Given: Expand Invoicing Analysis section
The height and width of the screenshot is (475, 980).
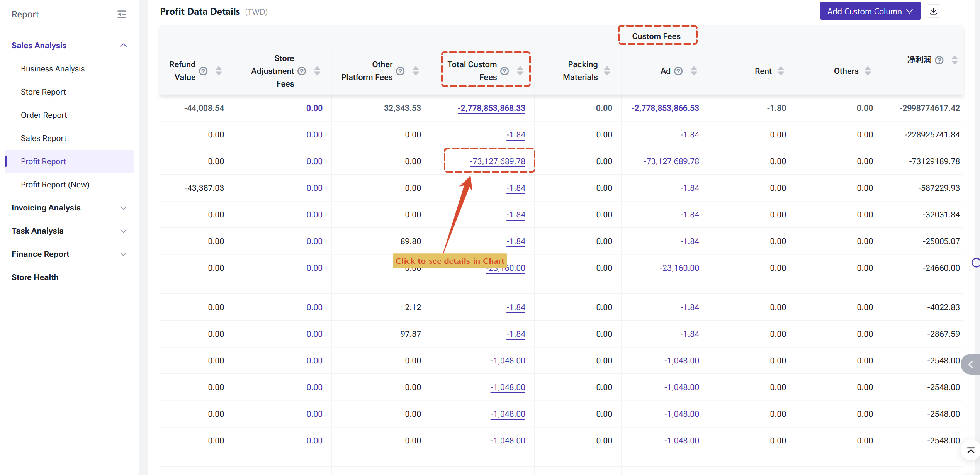Looking at the screenshot, I should (69, 208).
